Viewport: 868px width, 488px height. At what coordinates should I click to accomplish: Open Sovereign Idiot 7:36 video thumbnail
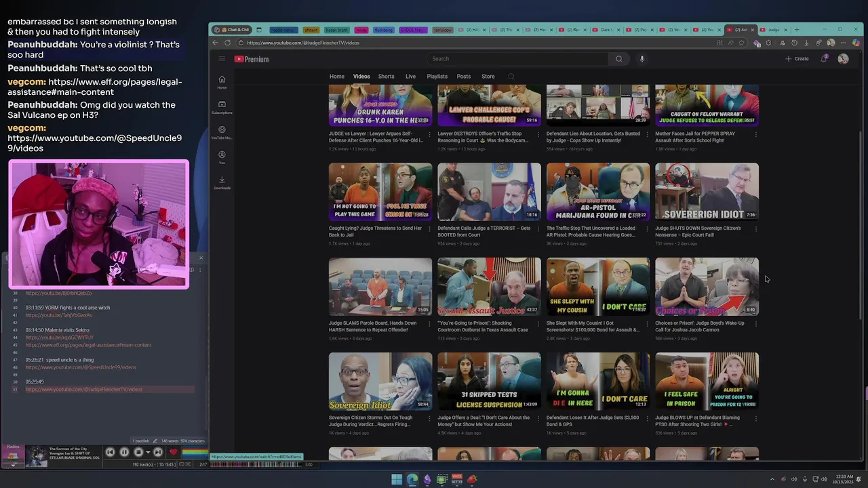point(707,192)
